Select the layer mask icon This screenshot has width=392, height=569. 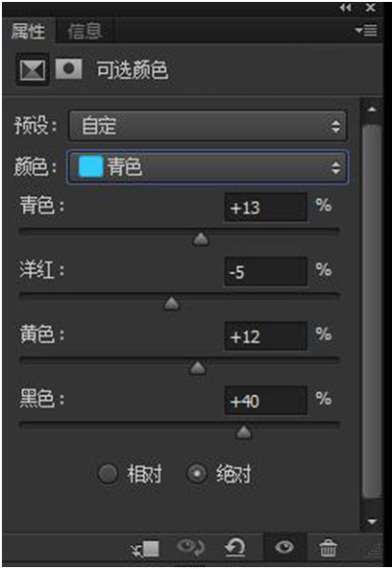click(68, 69)
